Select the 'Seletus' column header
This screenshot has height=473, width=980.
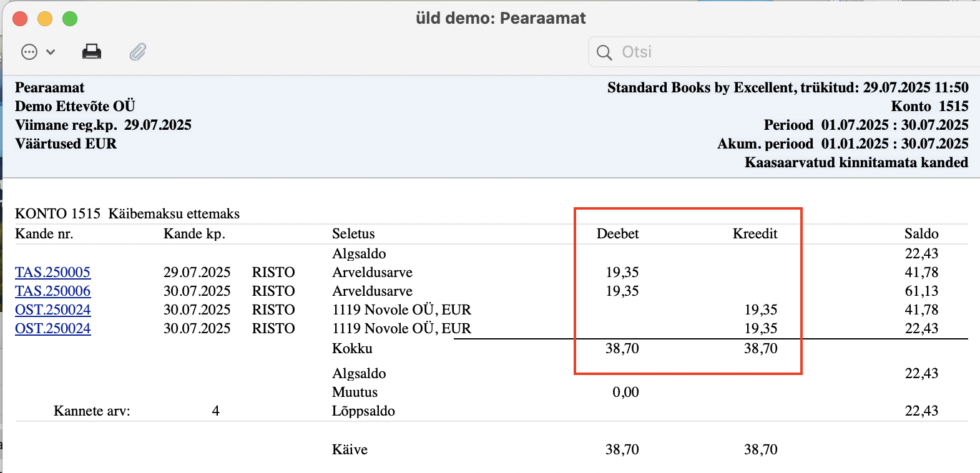coord(353,233)
